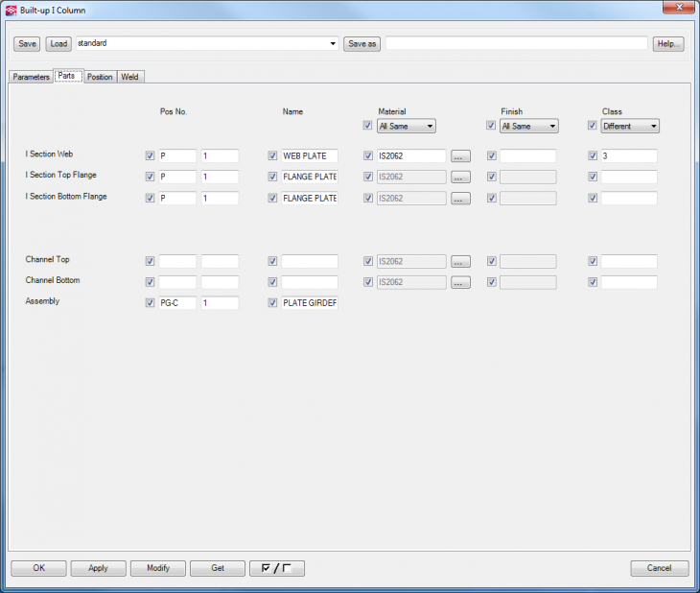700x593 pixels.
Task: Click the checkbox toggle all button
Action: 276,568
